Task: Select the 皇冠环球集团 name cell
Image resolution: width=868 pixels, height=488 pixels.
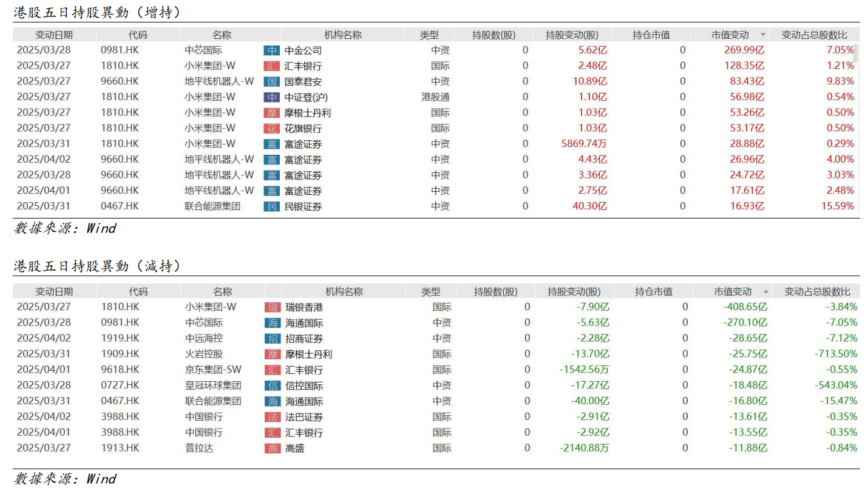Action: pos(213,385)
